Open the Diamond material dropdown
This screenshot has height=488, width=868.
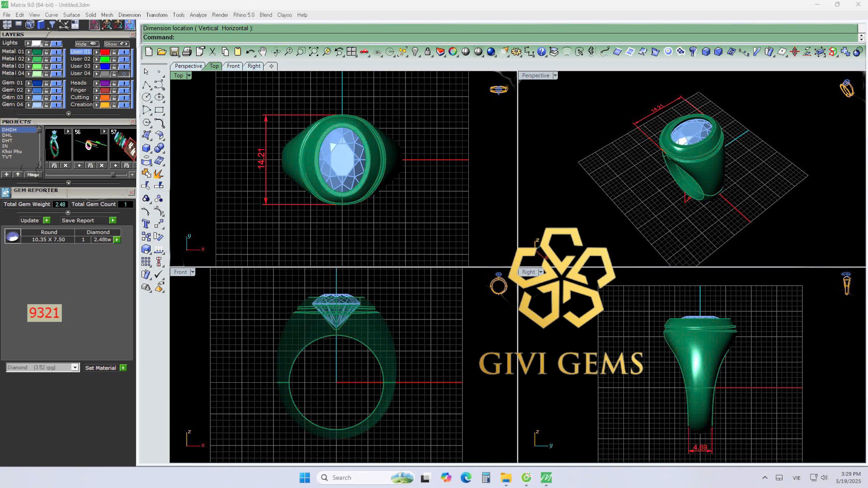(x=75, y=368)
